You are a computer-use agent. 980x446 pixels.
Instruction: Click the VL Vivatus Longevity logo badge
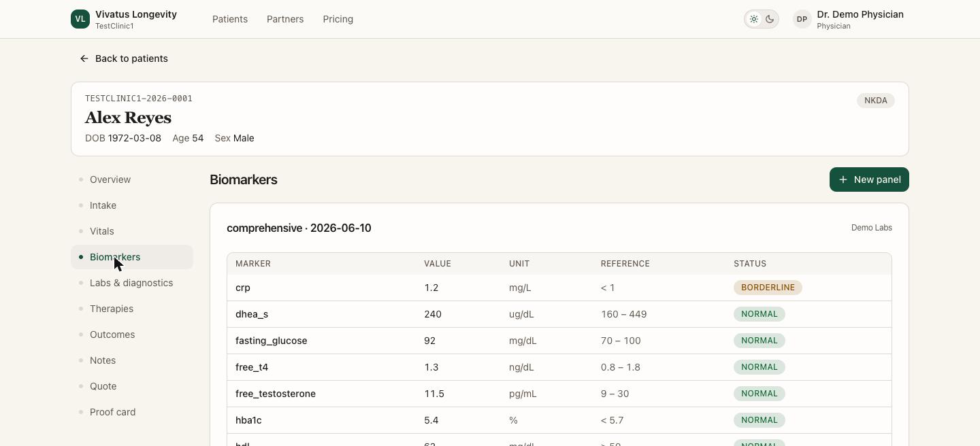point(80,19)
